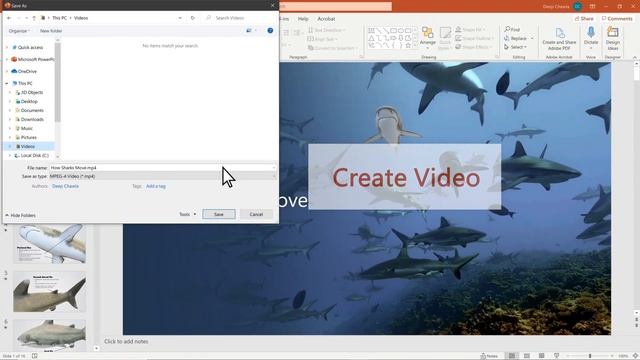Open Ribbon Display Options icon
Viewport: 640px width, 360px height.
592,7
